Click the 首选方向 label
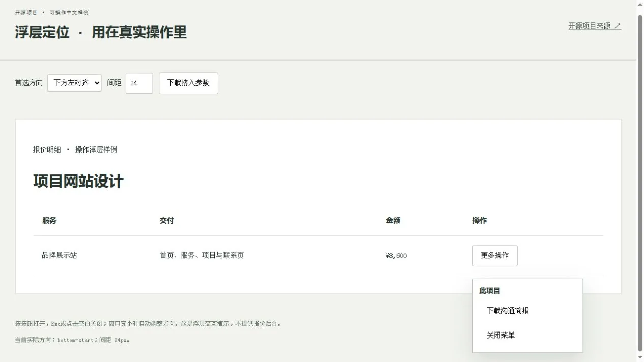 (x=29, y=83)
